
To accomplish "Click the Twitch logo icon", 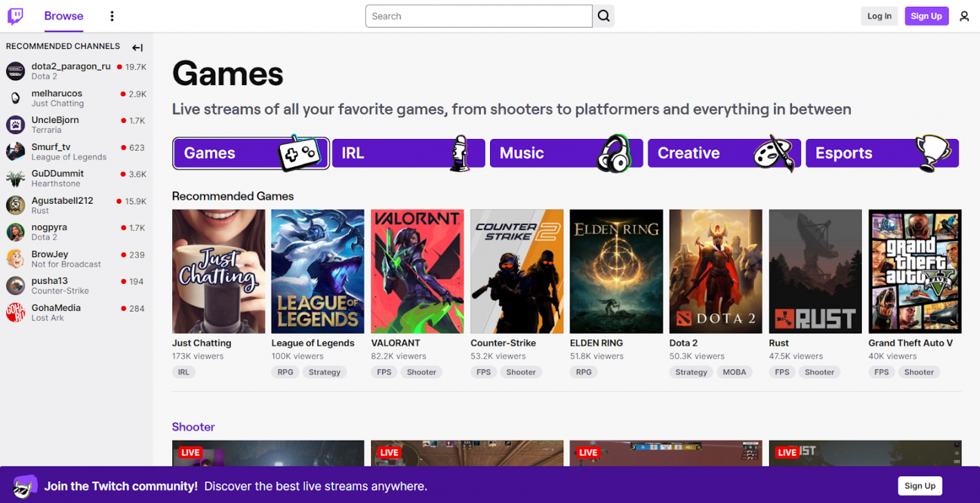I will click(15, 16).
